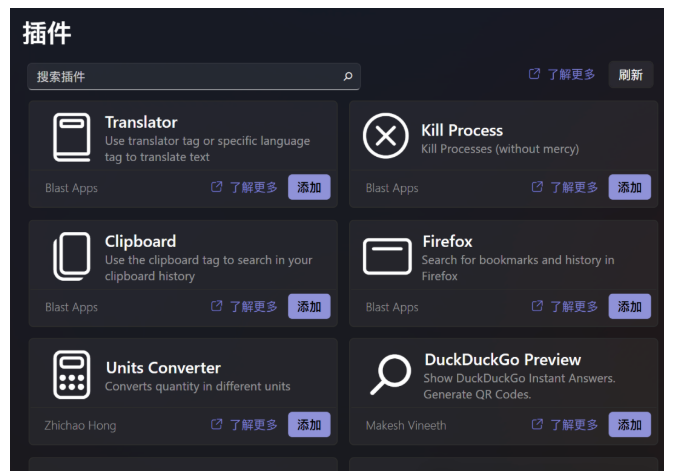Click external link icon in Translator card
This screenshot has width=675, height=471.
tap(217, 186)
